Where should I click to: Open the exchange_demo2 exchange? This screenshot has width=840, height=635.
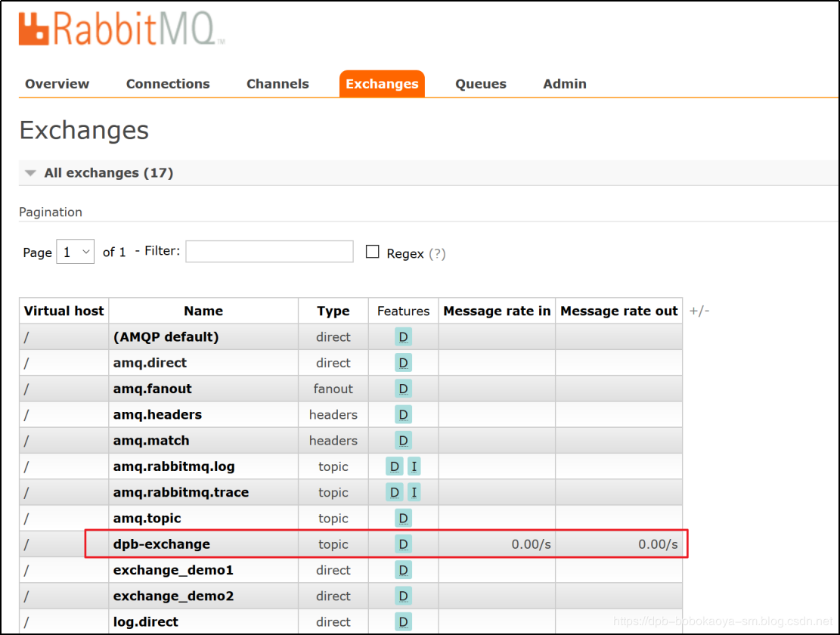(173, 596)
